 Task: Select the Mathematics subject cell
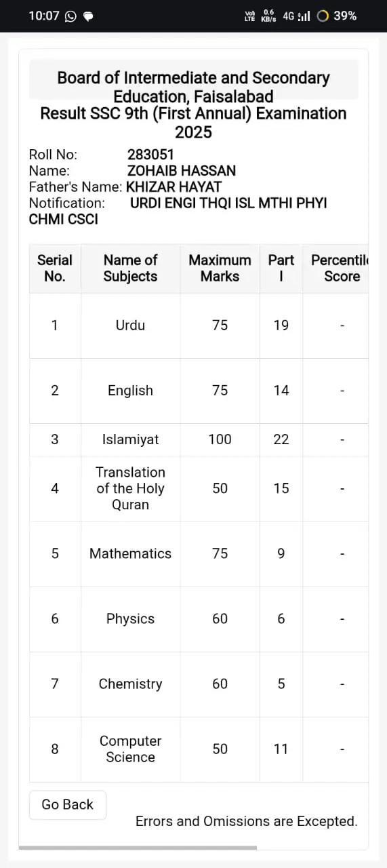130,553
